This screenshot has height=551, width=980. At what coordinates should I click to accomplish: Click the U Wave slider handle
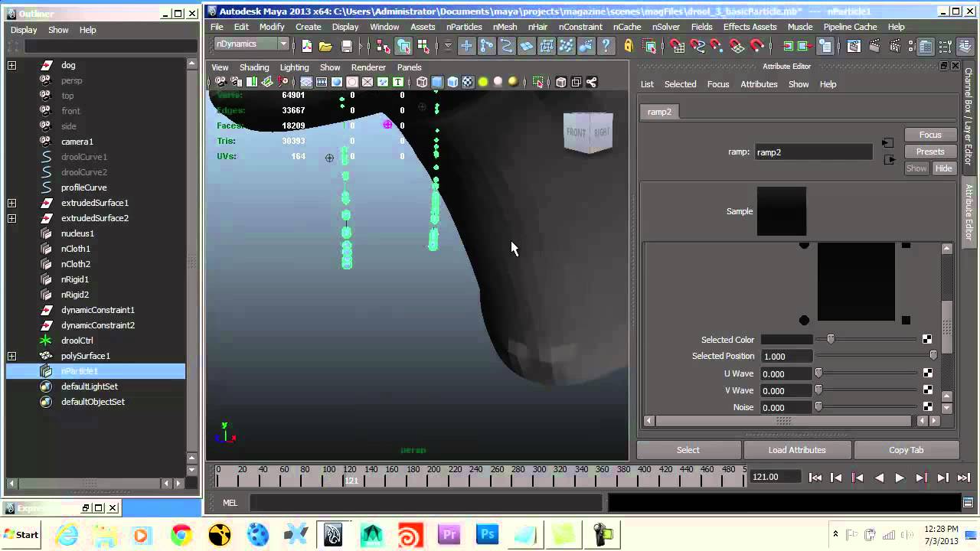coord(818,373)
